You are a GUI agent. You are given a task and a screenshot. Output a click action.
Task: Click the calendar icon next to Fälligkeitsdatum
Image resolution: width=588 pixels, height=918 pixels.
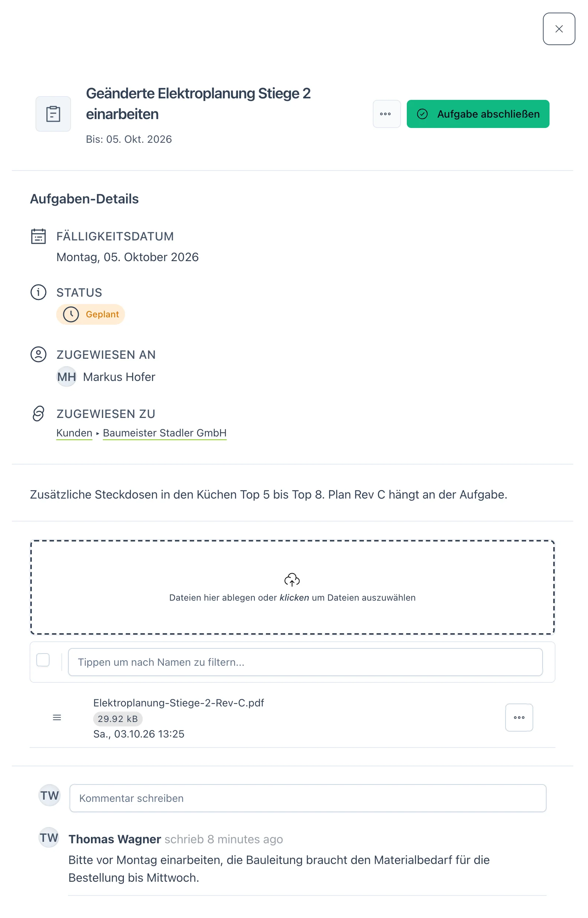(38, 236)
